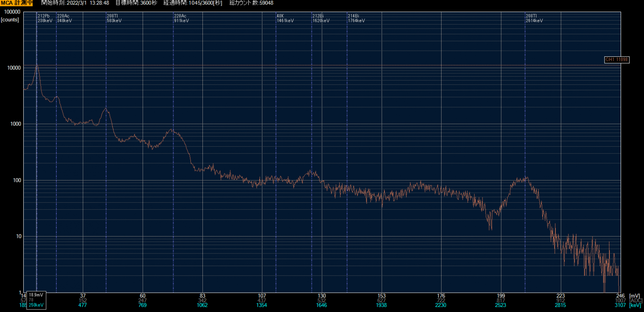
Task: Select the 208Tl 2614keV peak marker label
Action: click(x=534, y=19)
